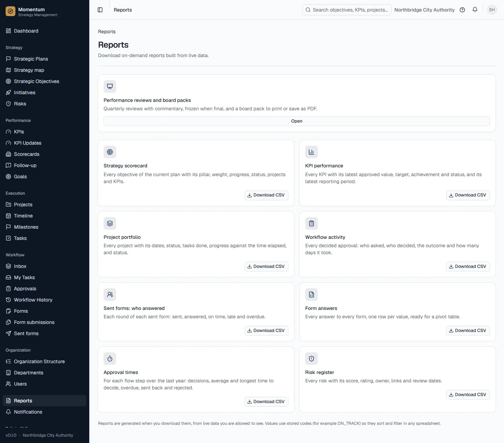Open Scorecards in sidebar

pyautogui.click(x=44, y=154)
